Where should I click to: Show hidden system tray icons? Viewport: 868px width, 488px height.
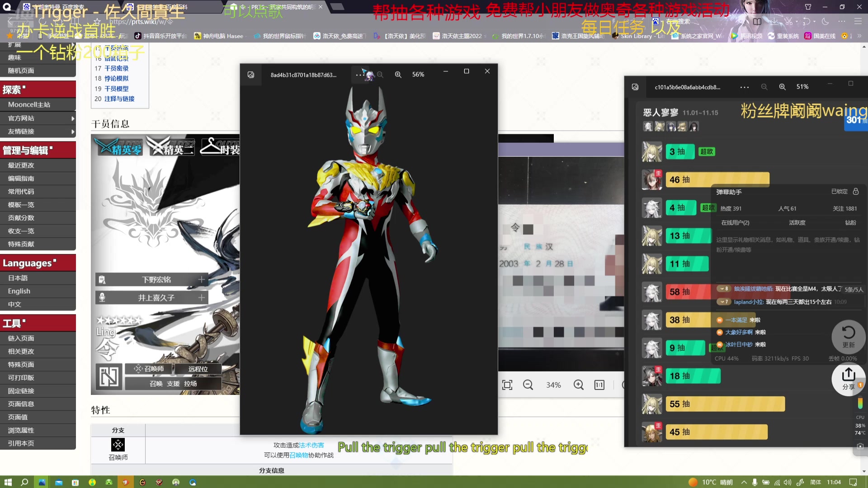click(x=744, y=482)
